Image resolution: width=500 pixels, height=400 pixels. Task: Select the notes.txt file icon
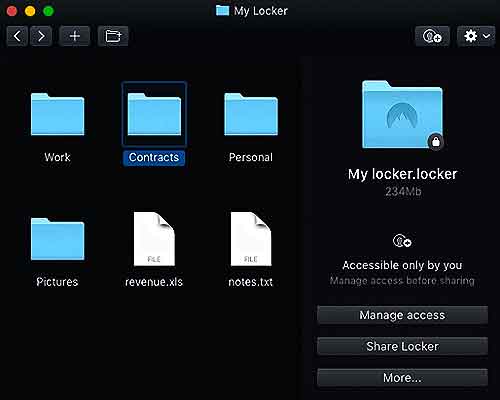(251, 239)
